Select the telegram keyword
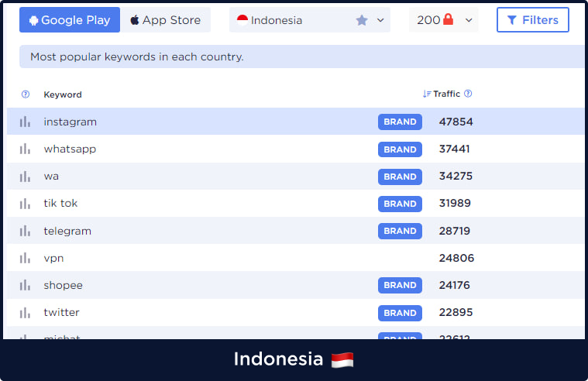This screenshot has height=381, width=588. [x=67, y=231]
